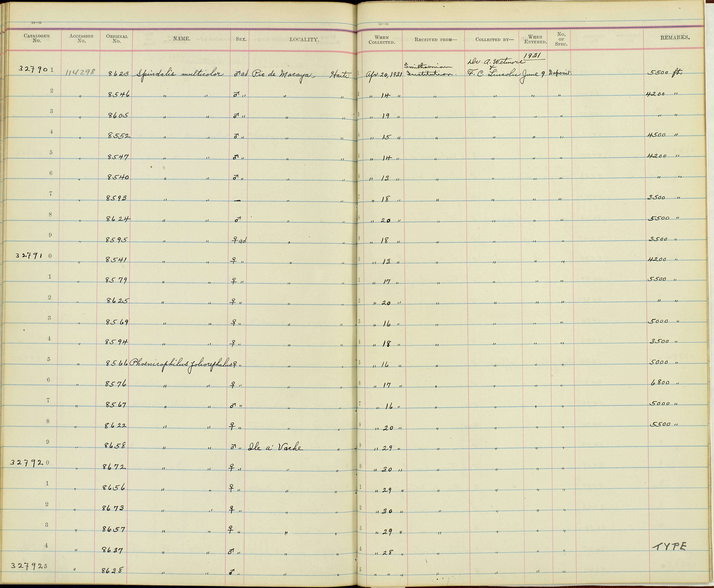Select the 'Ile a' Vache' locality entry

coord(275,447)
